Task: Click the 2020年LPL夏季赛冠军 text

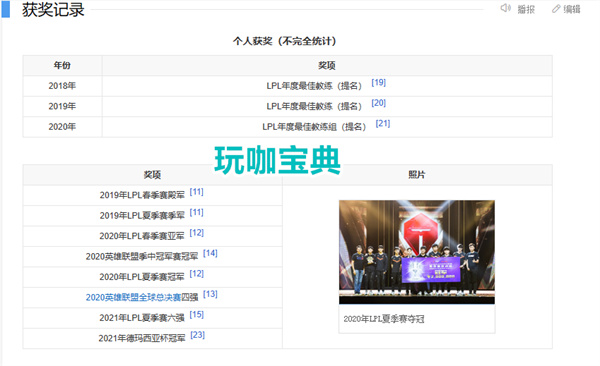Action: [x=142, y=277]
